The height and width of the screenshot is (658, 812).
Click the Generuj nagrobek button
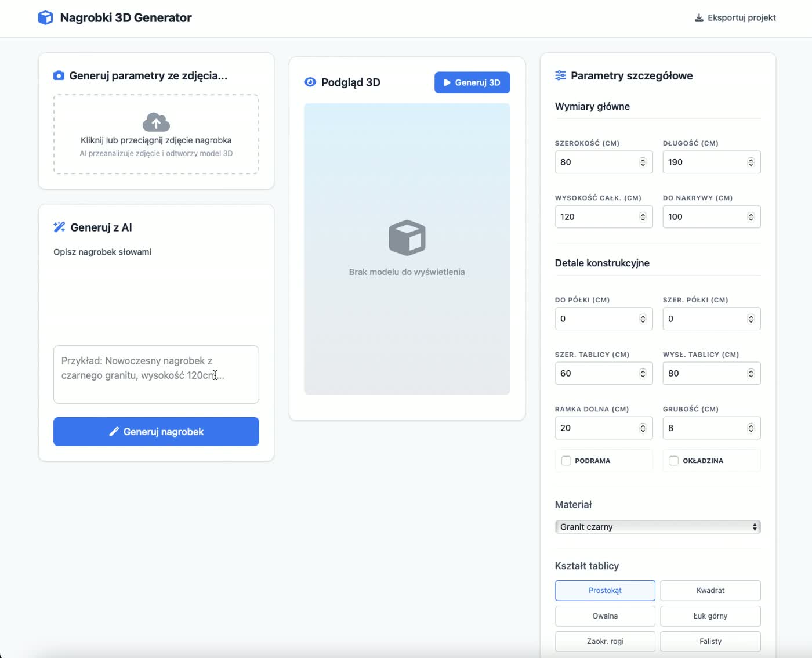(156, 432)
